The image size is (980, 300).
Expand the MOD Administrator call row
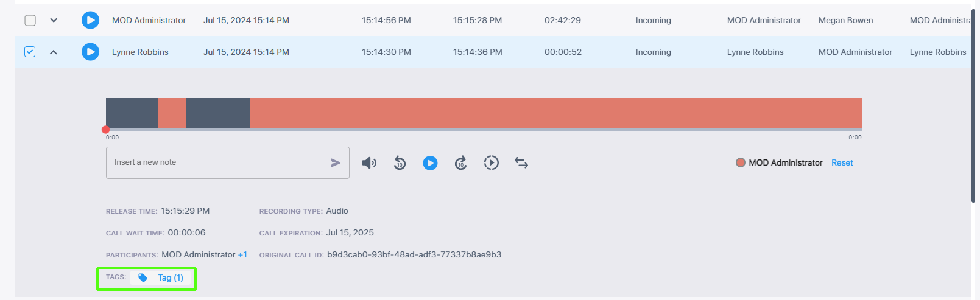point(54,20)
